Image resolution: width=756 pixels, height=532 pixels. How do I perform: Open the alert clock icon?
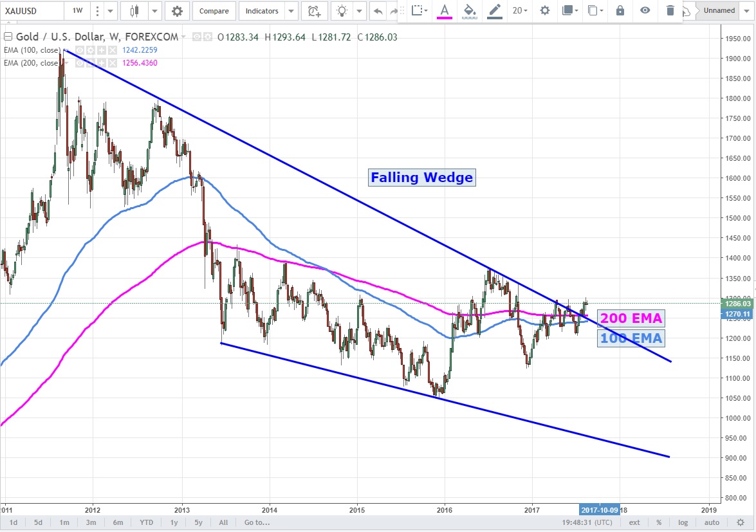(313, 11)
